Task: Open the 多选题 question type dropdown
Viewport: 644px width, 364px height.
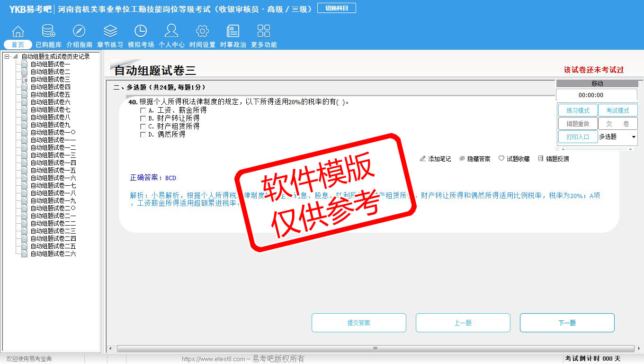Action: coord(634,137)
